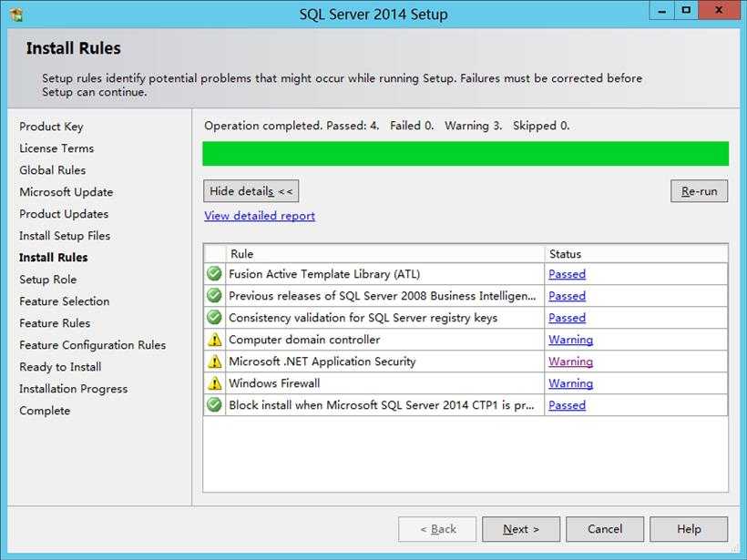Screen dimensions: 747x560
Task: Select Feature Selection step in sidebar
Action: click(65, 301)
